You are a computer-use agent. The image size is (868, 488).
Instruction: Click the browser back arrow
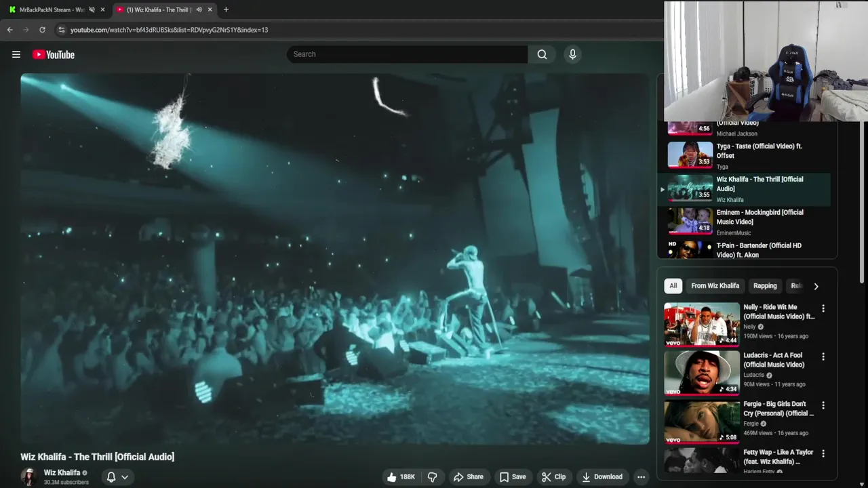click(9, 30)
